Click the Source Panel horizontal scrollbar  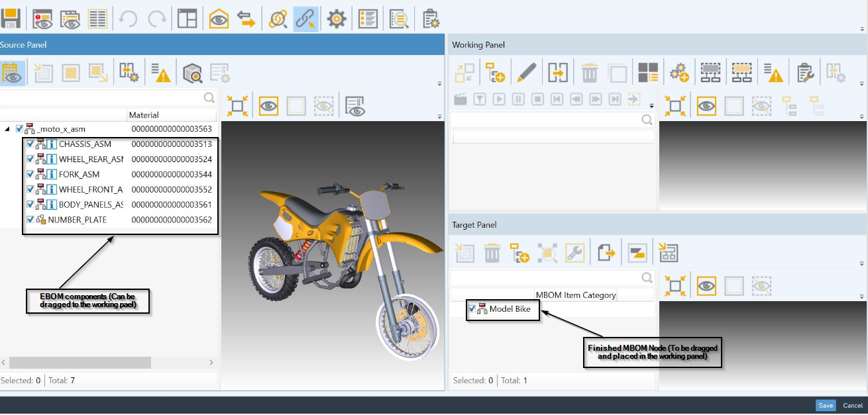(80, 363)
